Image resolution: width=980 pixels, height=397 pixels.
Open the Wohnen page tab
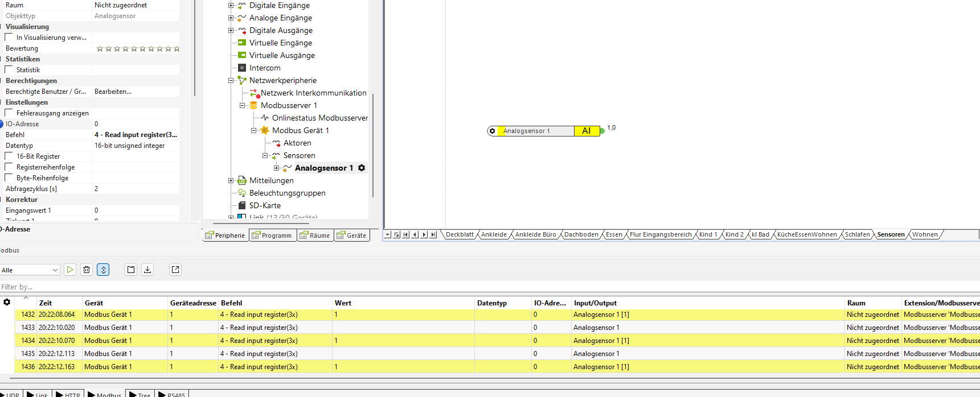925,234
